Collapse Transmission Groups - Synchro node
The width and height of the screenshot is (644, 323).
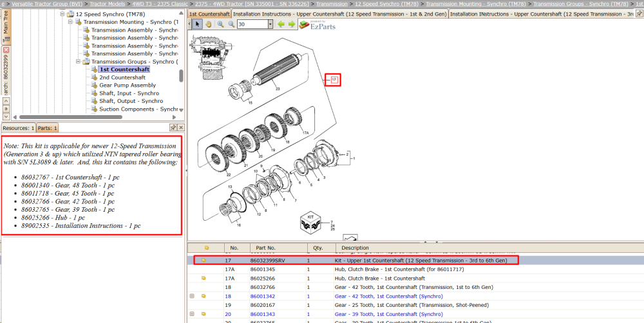(78, 62)
